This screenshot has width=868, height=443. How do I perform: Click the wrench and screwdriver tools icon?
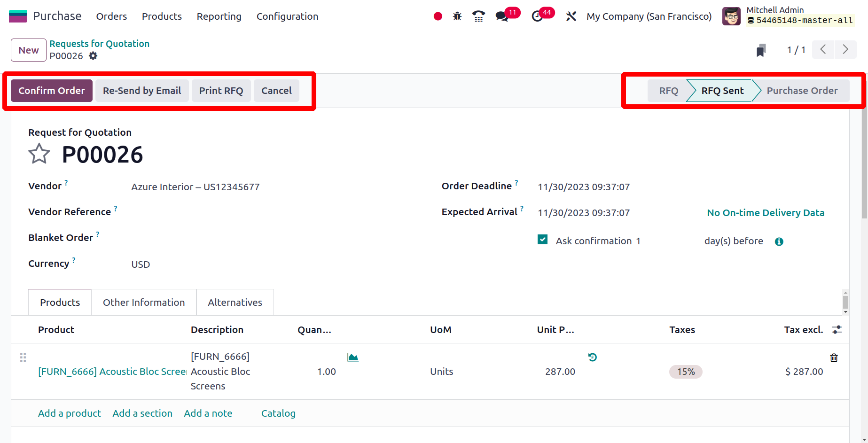(x=571, y=16)
